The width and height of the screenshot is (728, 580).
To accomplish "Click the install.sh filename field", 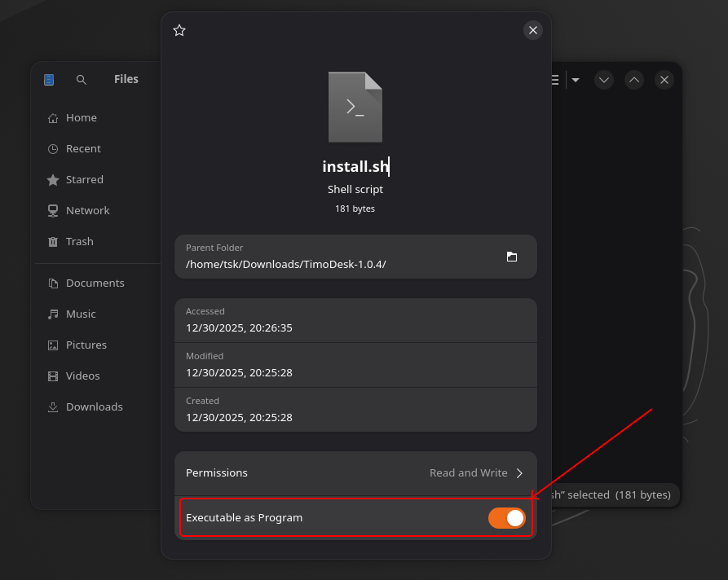I will pos(355,166).
